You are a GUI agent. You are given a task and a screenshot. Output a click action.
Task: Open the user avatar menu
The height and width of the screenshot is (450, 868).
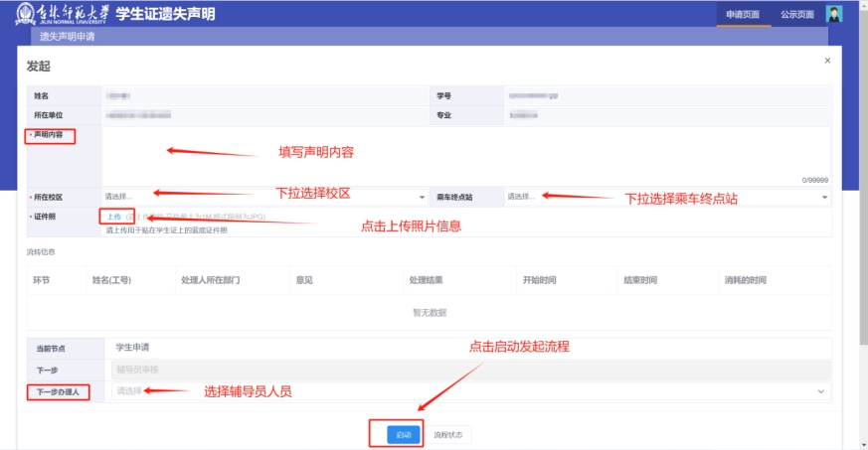pyautogui.click(x=834, y=14)
